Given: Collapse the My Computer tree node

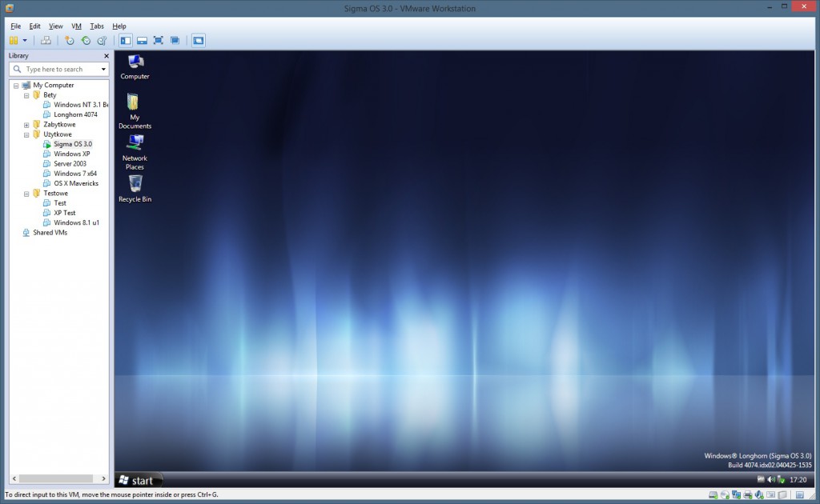Looking at the screenshot, I should pyautogui.click(x=16, y=86).
